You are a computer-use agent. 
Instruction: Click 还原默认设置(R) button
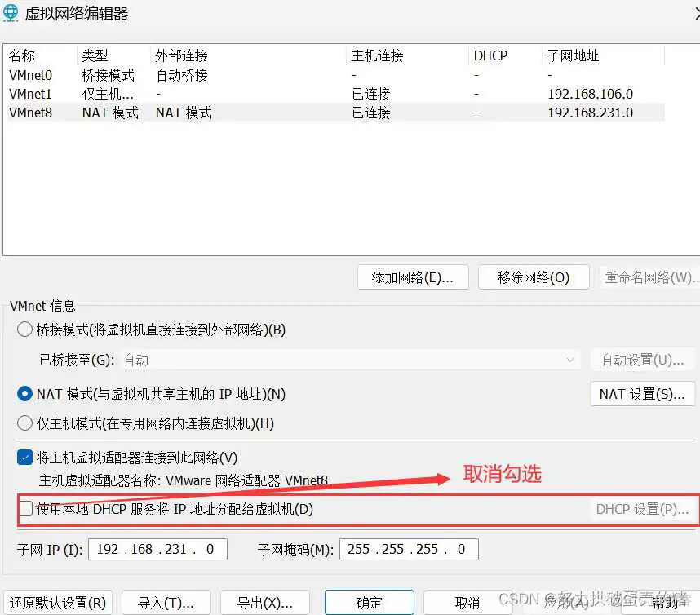pos(57,602)
